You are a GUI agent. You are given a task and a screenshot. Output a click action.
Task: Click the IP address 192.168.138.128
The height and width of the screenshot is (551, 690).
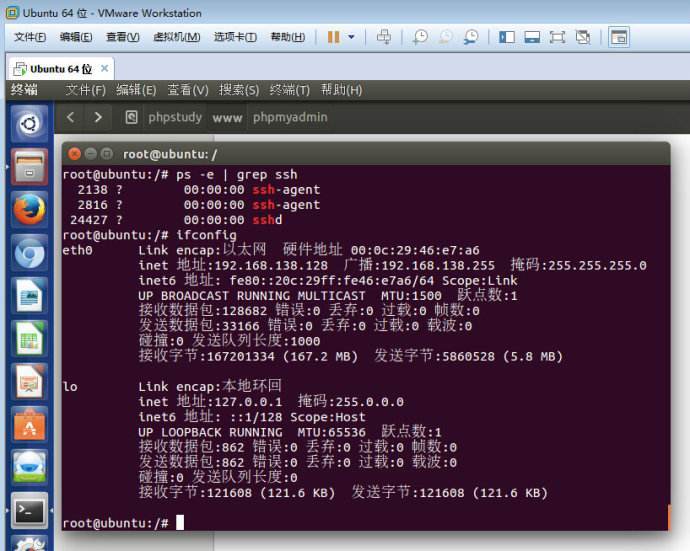pos(271,266)
